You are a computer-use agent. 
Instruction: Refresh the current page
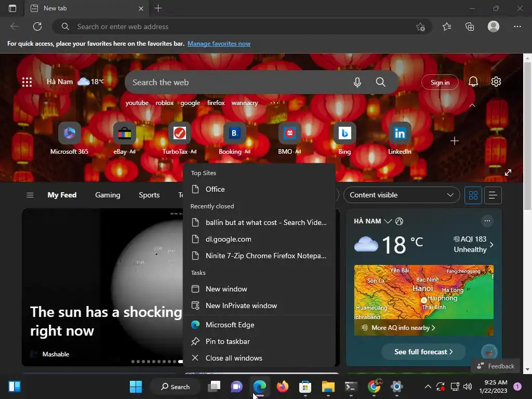pos(37,26)
